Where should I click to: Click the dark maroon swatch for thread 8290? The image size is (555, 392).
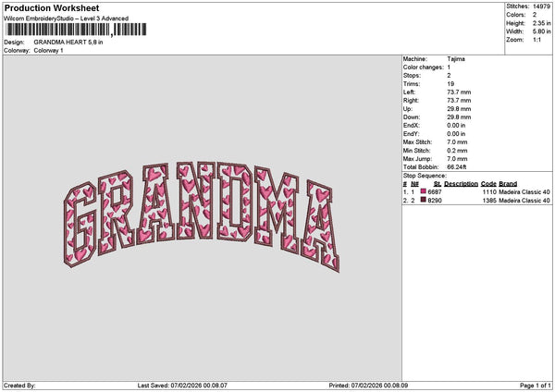(423, 200)
